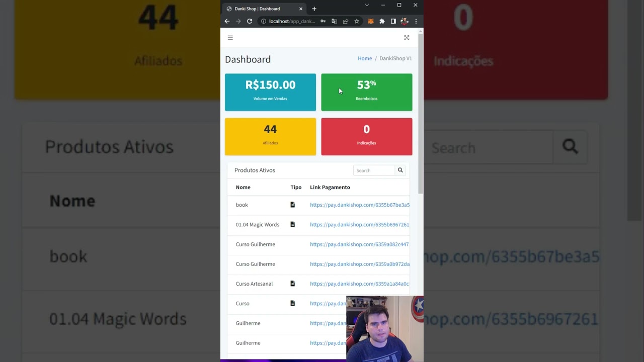Viewport: 644px width, 362px height.
Task: Click the 44 Afiliados yellow card
Action: 270,137
